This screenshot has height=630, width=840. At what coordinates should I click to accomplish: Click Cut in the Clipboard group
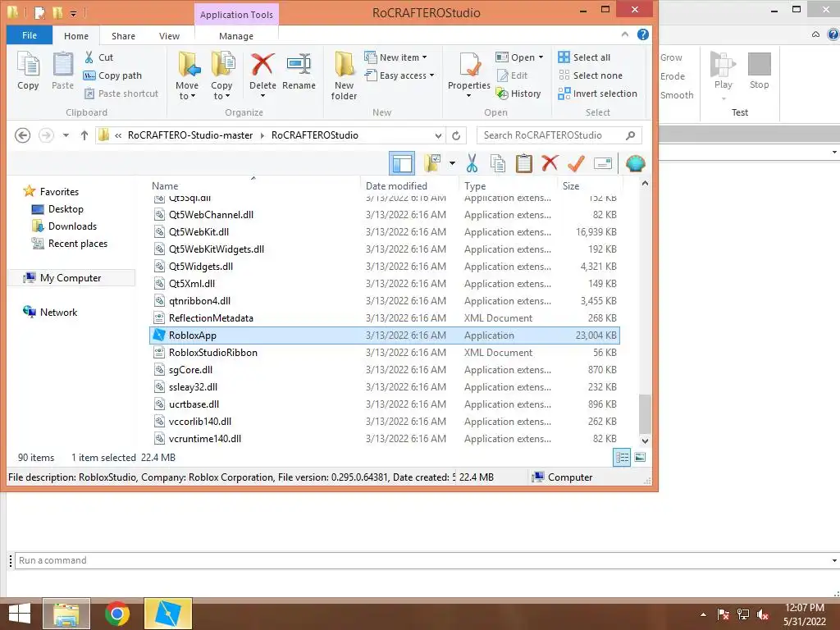click(98, 57)
